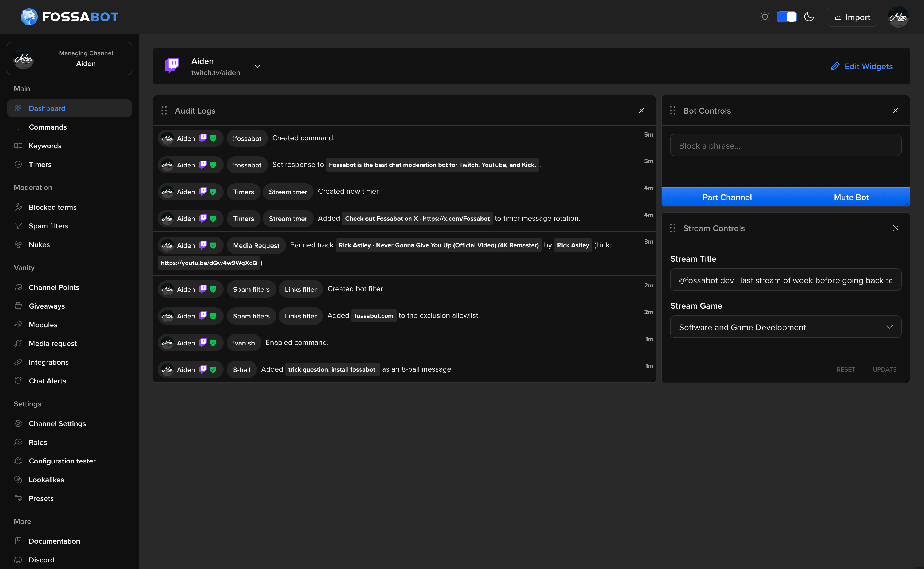924x569 pixels.
Task: Click the Channel Settings gear icon
Action: (x=18, y=423)
